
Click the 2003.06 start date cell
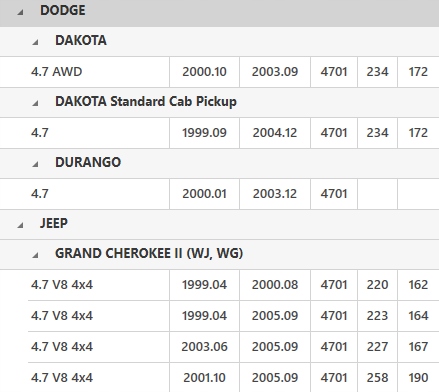pos(204,347)
